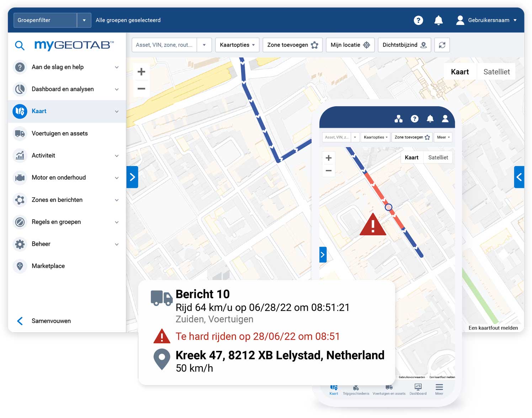The height and width of the screenshot is (418, 532).
Task: Open Meer menu in mobile bottom bar
Action: click(x=439, y=390)
